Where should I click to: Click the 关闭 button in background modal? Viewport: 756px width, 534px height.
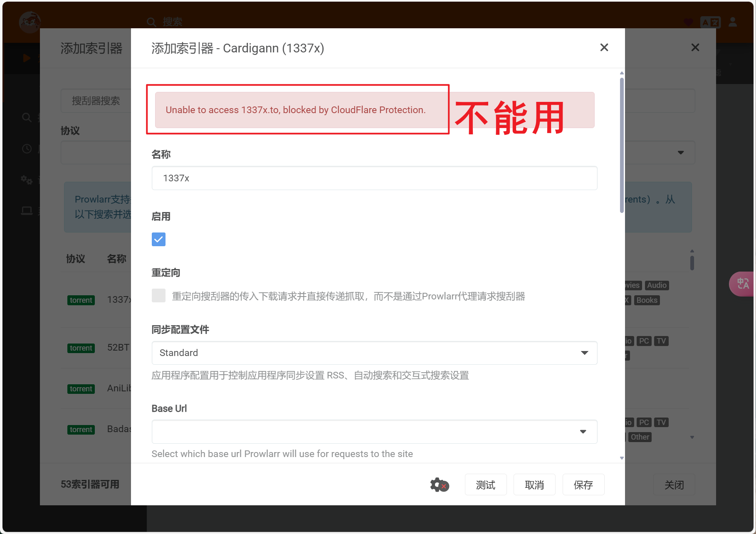[674, 485]
